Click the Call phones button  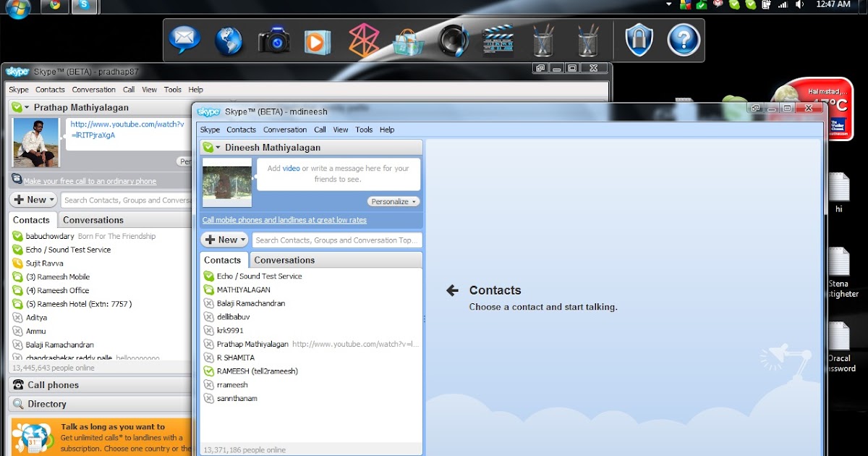(101, 385)
